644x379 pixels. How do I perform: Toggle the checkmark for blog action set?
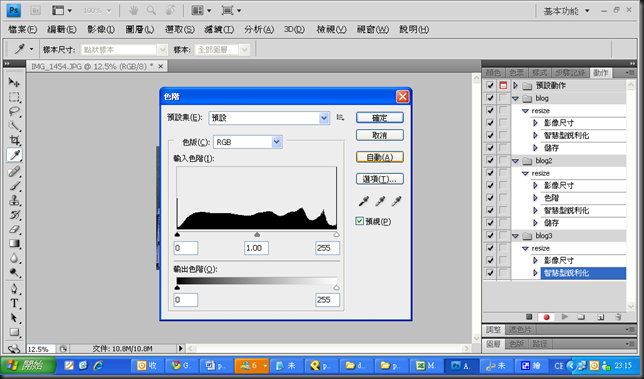490,98
